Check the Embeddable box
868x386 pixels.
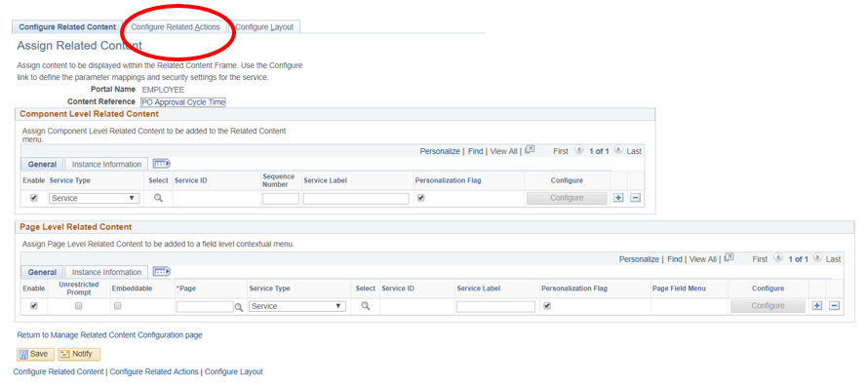pos(117,306)
